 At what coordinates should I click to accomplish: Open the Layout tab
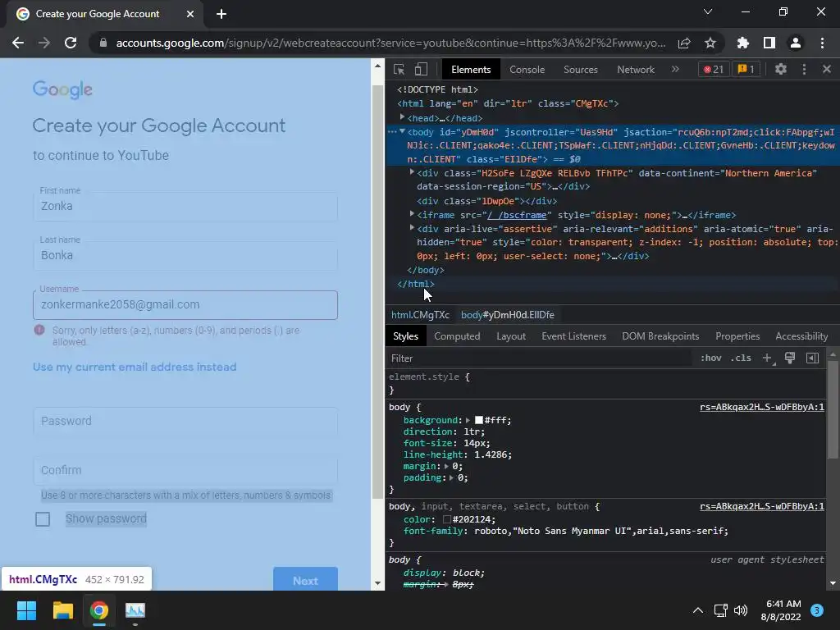(511, 336)
